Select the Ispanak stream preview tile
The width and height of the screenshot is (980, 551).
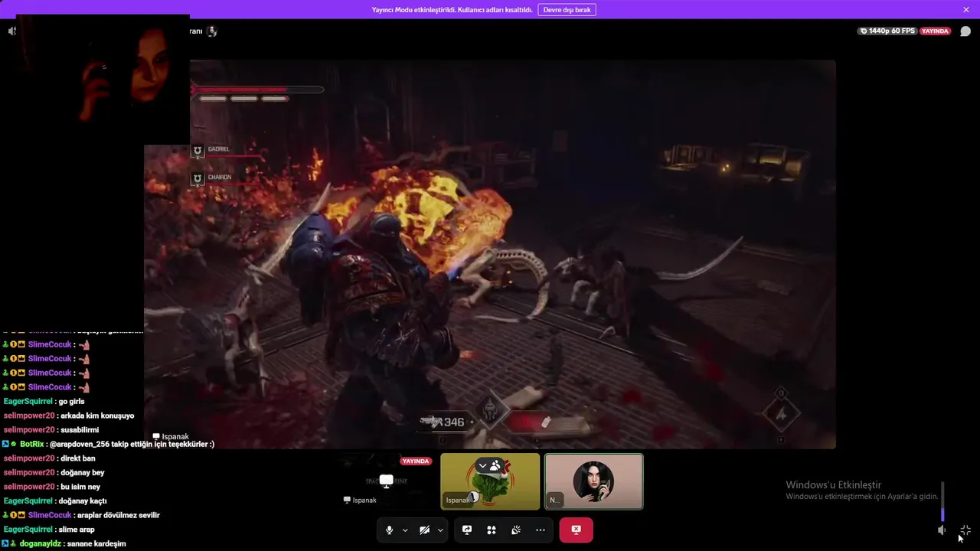click(x=386, y=481)
